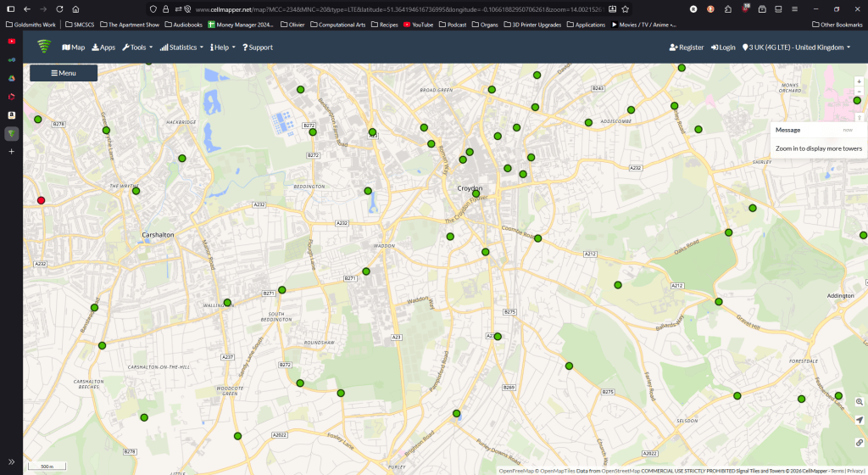Open the Recipes bookmark folder
868x475 pixels.
coord(385,25)
